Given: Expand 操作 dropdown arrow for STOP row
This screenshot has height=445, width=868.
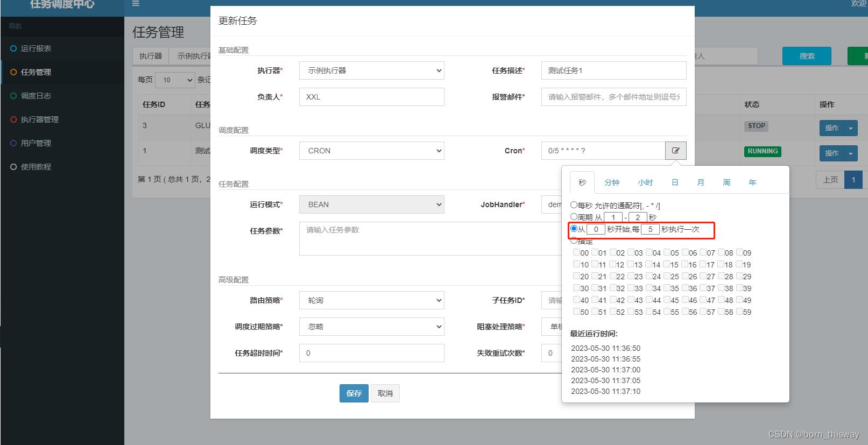Looking at the screenshot, I should tap(851, 128).
